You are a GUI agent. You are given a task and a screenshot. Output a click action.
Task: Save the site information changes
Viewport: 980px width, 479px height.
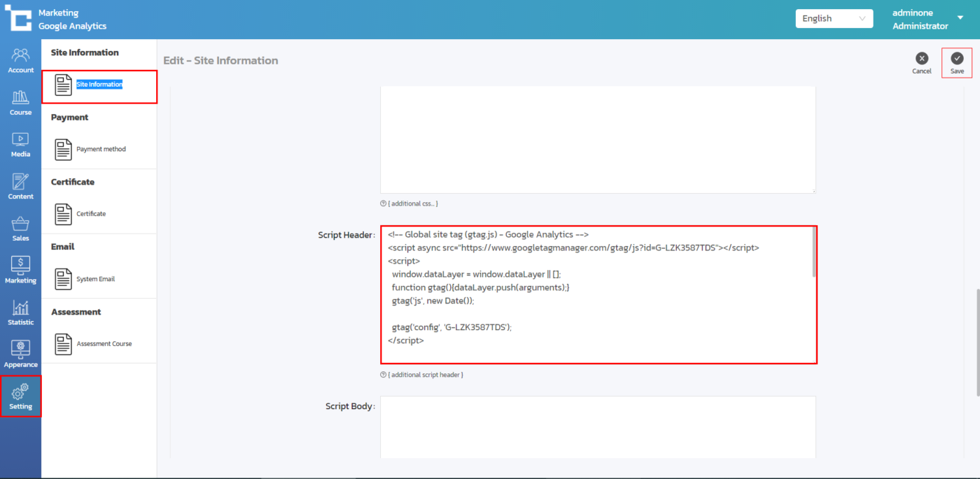coord(957,63)
